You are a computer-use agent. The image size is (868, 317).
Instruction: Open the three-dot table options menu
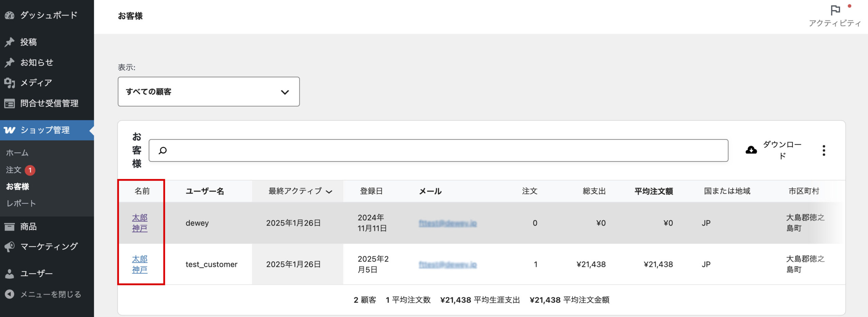824,151
